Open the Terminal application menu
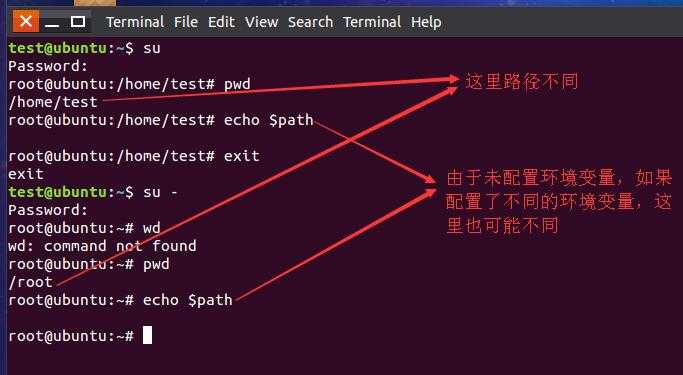 [x=135, y=22]
